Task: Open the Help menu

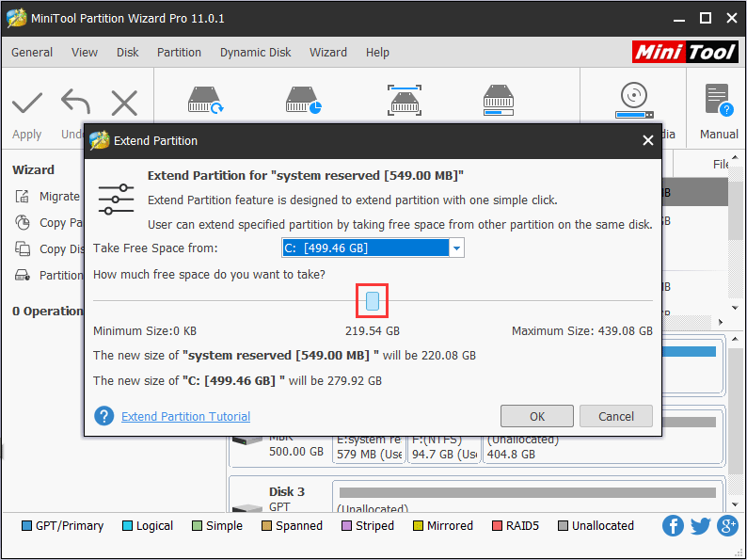Action: 377,53
